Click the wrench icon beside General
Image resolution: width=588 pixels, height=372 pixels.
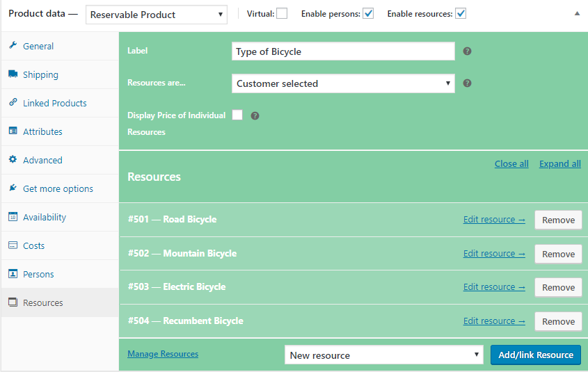coord(13,46)
